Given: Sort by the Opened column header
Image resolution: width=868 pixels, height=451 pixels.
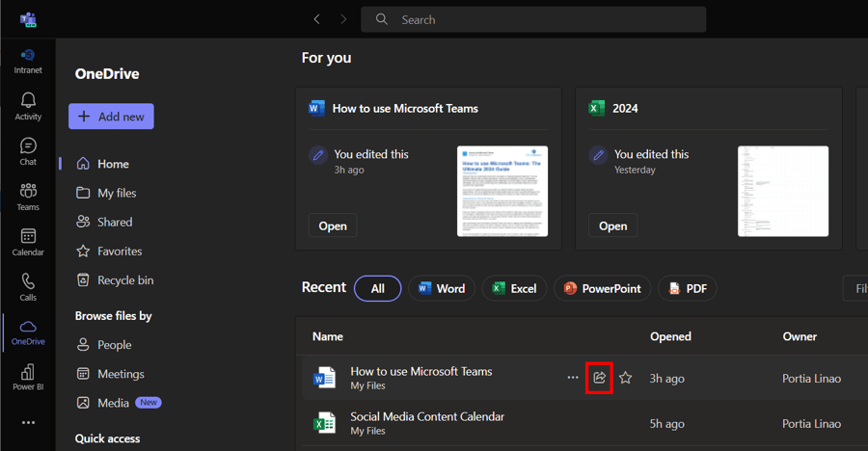Looking at the screenshot, I should click(x=670, y=336).
